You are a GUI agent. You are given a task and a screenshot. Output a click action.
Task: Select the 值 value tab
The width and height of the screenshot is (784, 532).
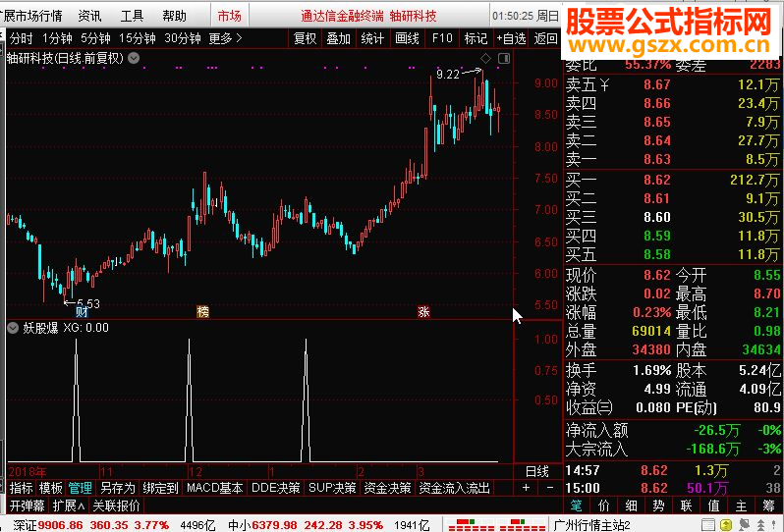[713, 505]
